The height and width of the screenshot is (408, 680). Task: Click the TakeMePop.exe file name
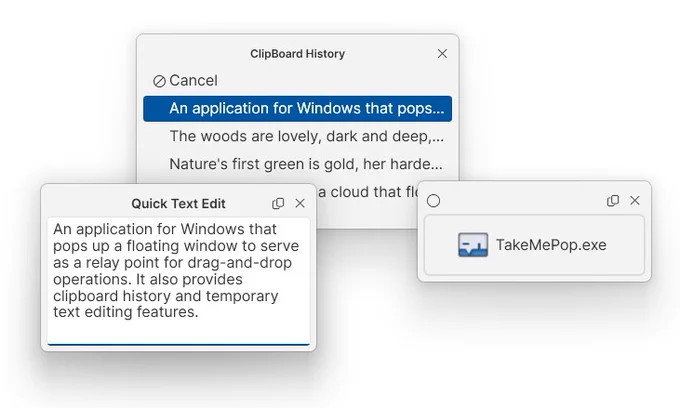click(551, 245)
